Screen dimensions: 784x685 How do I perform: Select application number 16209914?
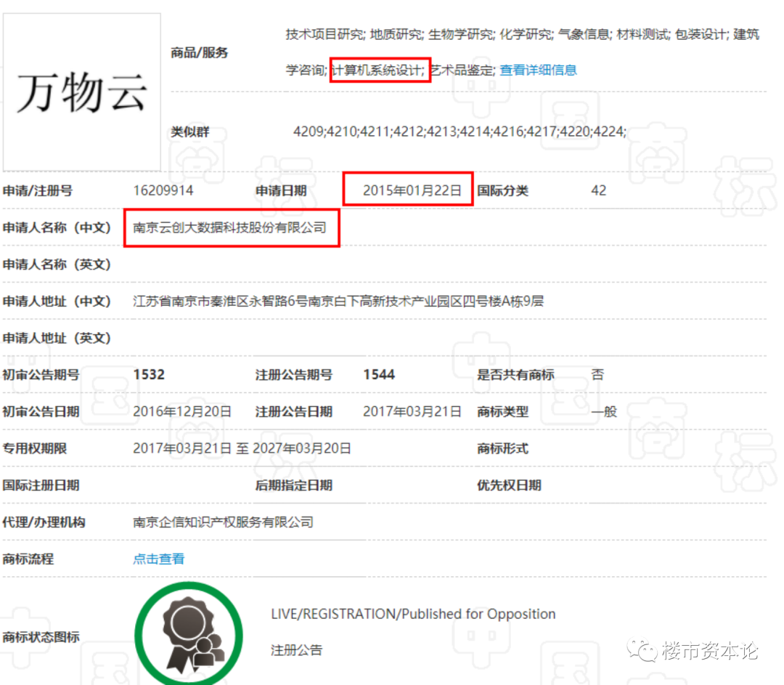coord(163,190)
